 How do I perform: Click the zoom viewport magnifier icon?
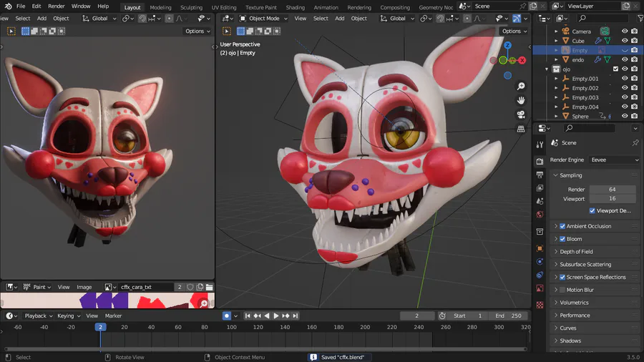521,86
